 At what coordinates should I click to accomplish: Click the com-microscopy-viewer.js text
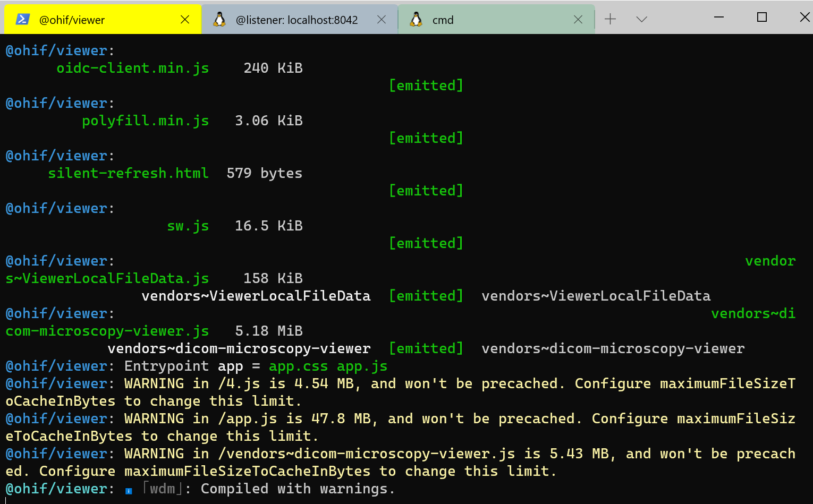[107, 331]
